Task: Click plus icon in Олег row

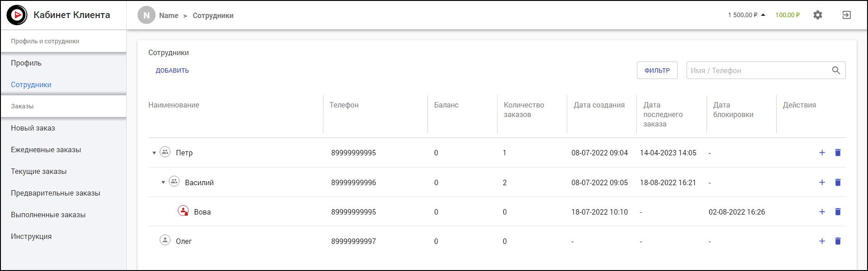Action: point(822,241)
